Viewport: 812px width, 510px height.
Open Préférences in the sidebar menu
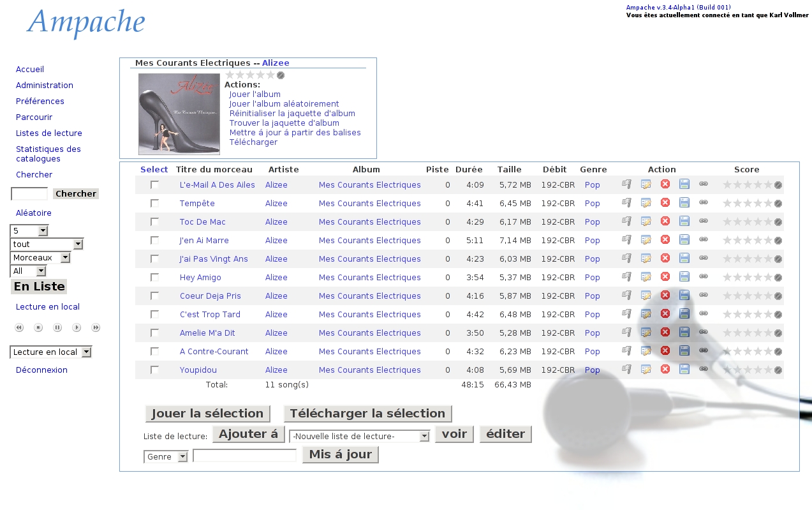(40, 101)
